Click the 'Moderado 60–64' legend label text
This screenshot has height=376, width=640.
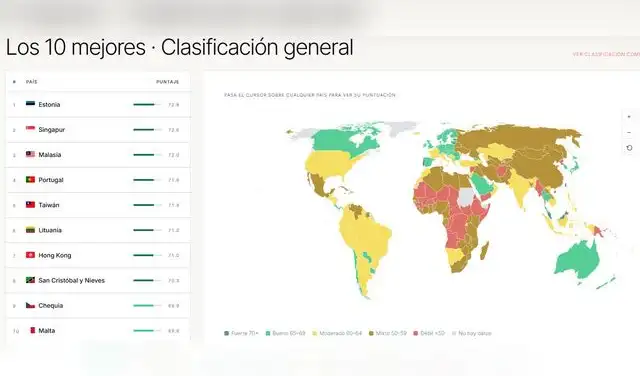340,333
